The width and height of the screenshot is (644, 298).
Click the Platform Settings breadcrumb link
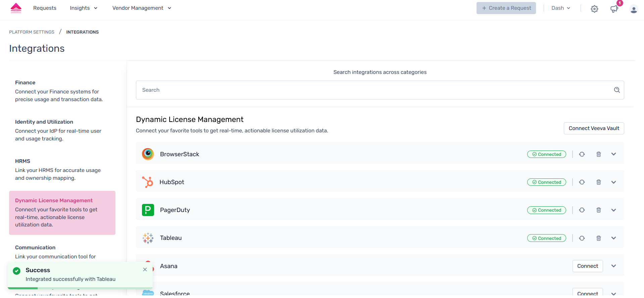[x=32, y=32]
